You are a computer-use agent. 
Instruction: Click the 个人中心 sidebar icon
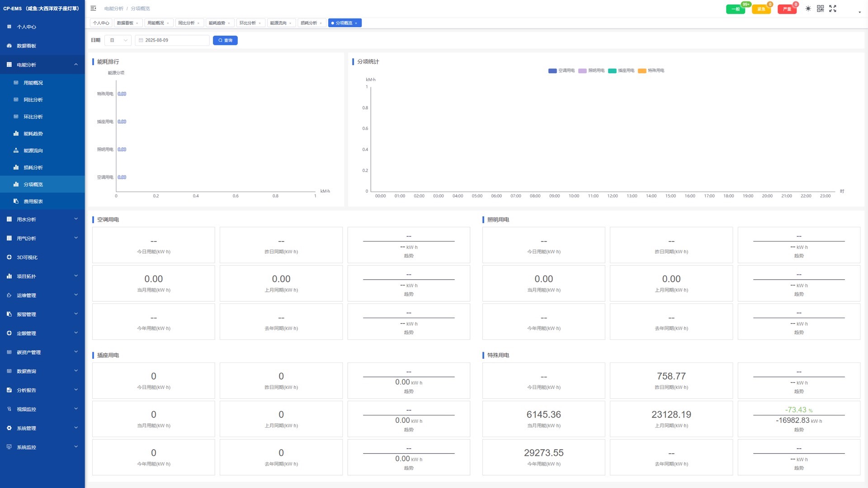coord(9,27)
